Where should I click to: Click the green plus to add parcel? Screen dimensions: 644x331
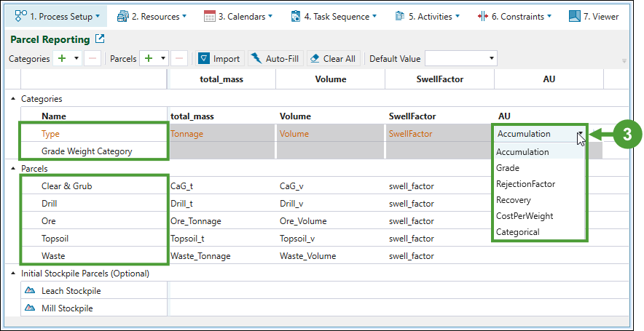[x=149, y=59]
